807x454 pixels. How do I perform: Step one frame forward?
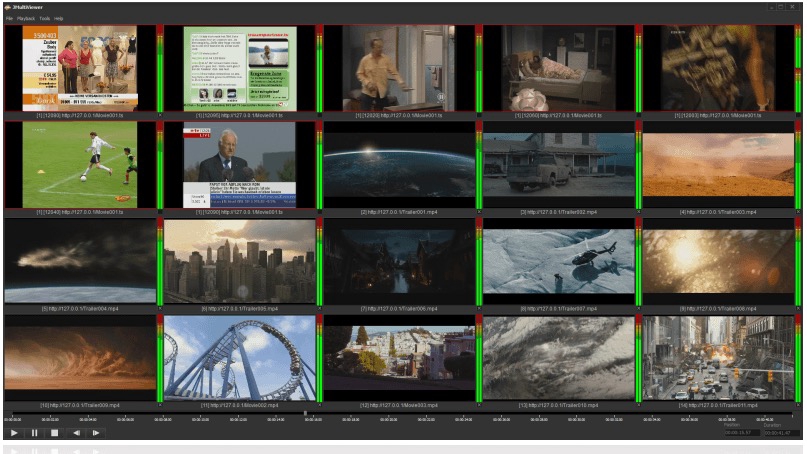tap(96, 433)
